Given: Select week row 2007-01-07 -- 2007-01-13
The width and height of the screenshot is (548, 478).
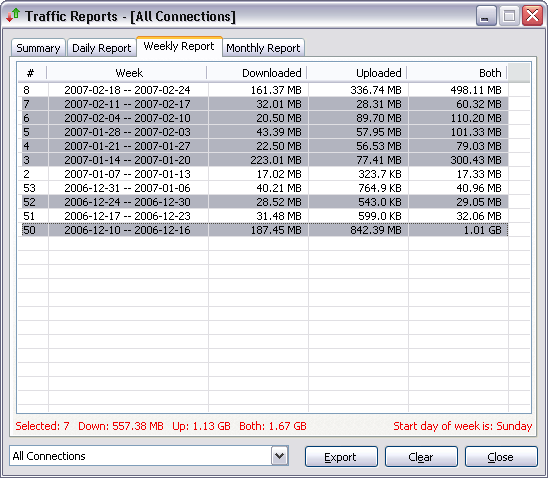Looking at the screenshot, I should click(x=265, y=174).
